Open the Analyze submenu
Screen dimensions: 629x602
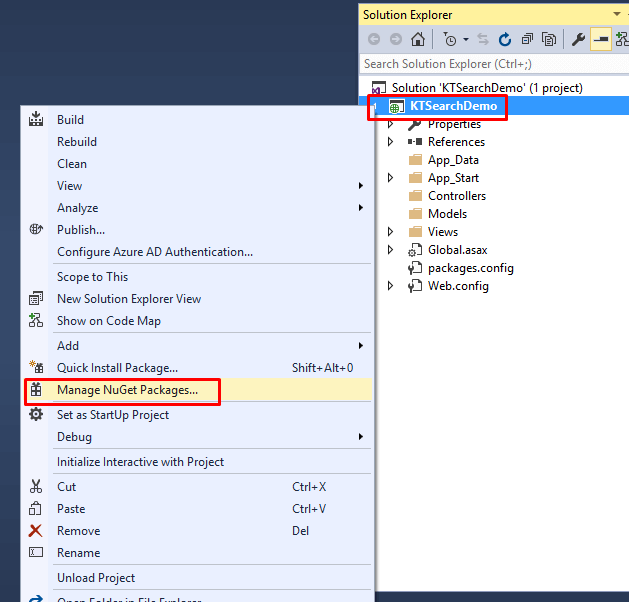tap(197, 208)
